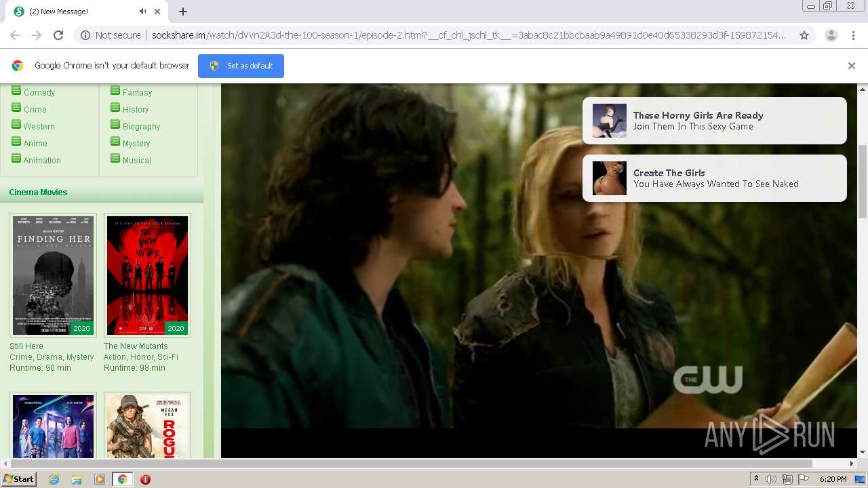This screenshot has width=868, height=488.
Task: Click the green icon beside Anime
Action: 16,142
